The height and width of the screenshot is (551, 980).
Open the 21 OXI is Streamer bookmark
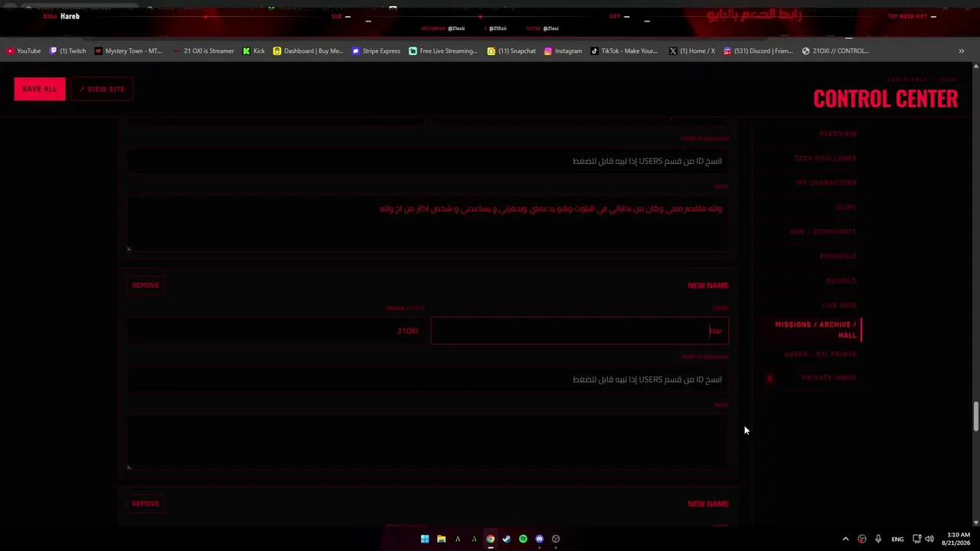point(203,51)
